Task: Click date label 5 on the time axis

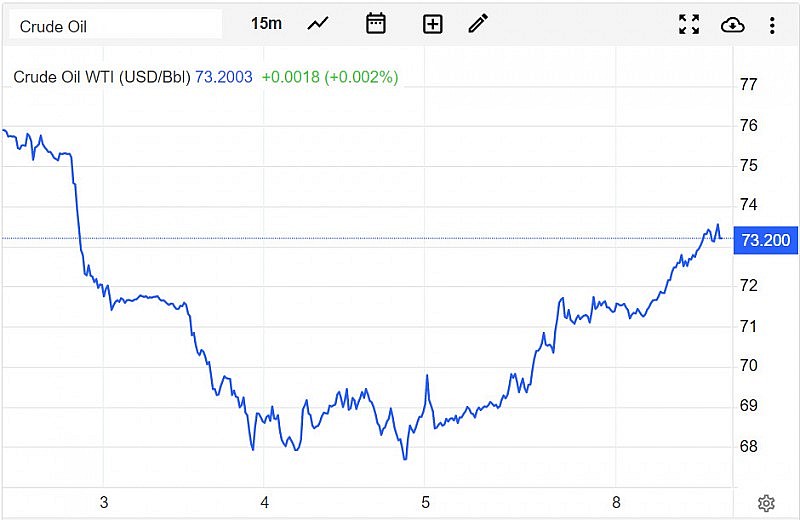Action: pyautogui.click(x=425, y=502)
